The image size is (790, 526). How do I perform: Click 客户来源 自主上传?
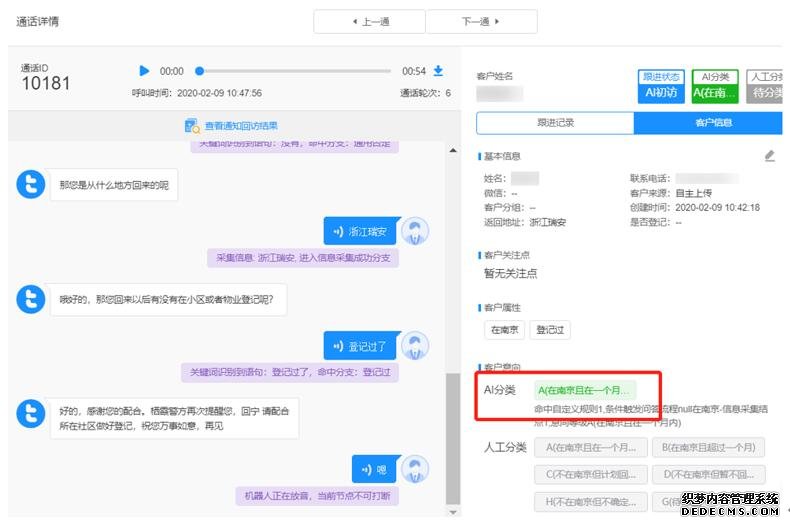(671, 193)
